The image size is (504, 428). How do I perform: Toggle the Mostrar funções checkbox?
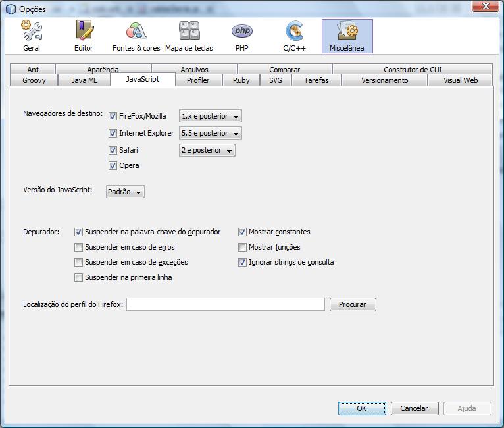coord(243,248)
